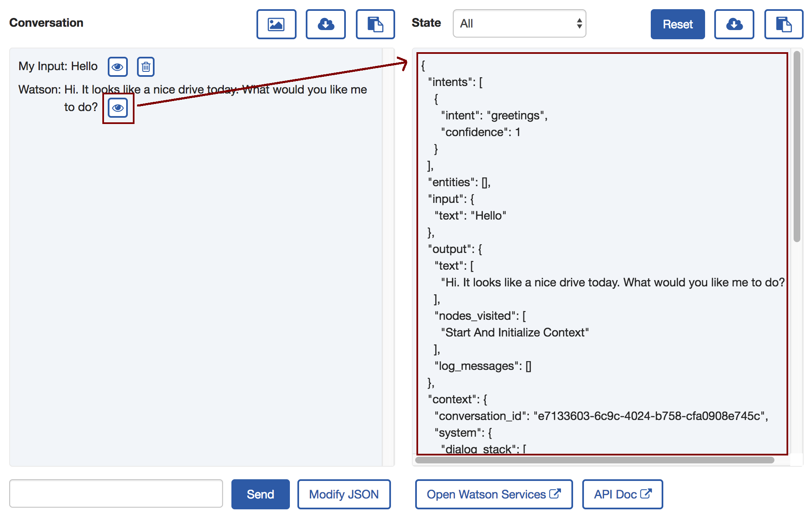Click the "confidence": 1 line

click(480, 132)
